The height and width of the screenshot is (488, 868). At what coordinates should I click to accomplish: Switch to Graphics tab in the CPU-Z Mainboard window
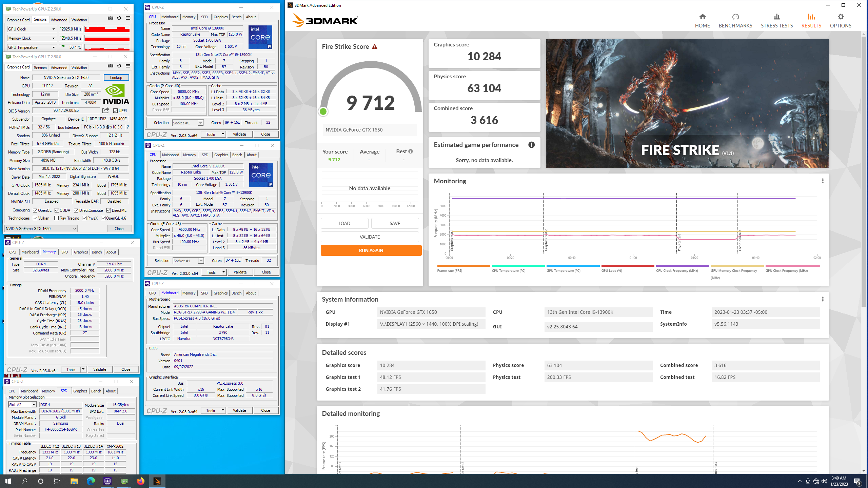221,293
